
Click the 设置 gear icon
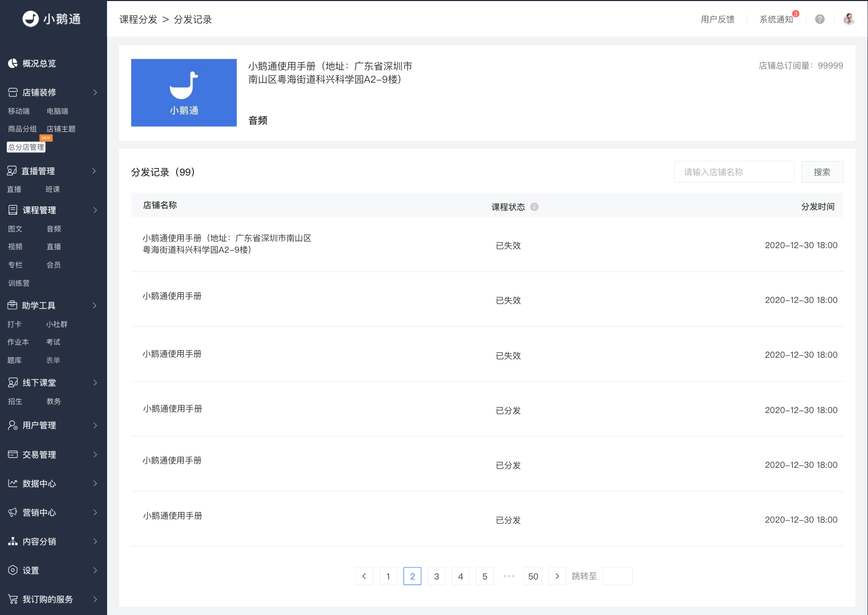click(x=13, y=570)
